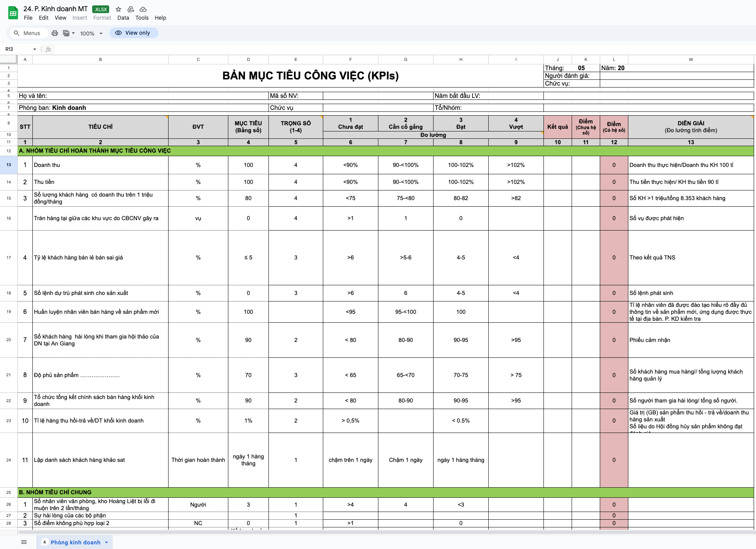Select column M header
This screenshot has height=549, width=756.
pos(690,59)
